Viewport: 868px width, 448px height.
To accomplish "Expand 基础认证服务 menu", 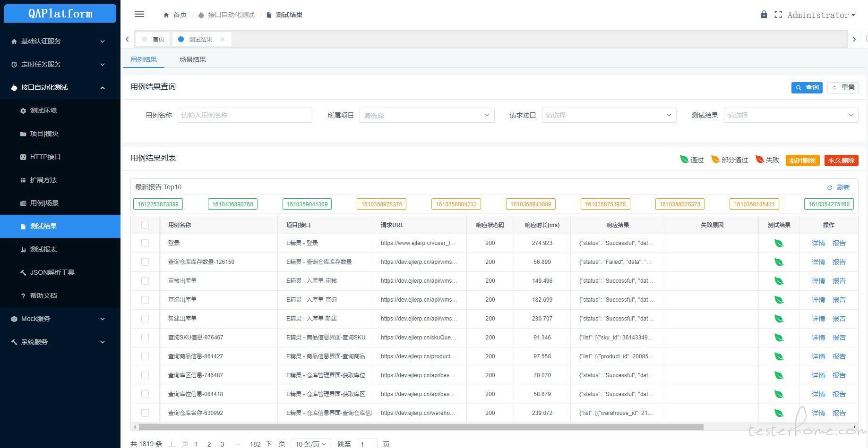I will pos(60,41).
